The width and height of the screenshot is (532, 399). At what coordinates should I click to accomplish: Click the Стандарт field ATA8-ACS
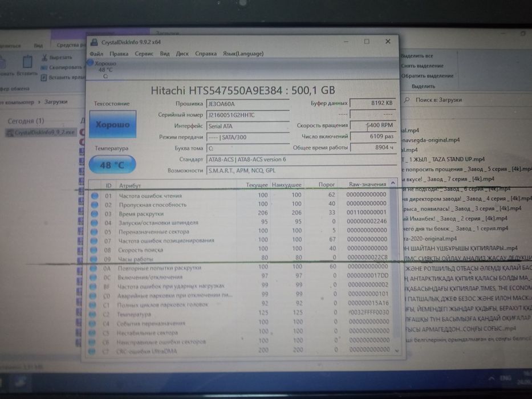coord(301,160)
